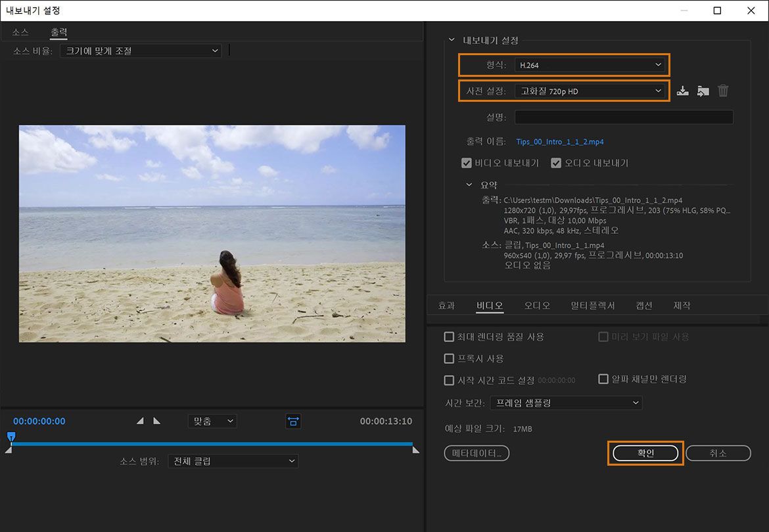Click the 확인 confirm button
Image resolution: width=769 pixels, height=532 pixels.
click(x=645, y=453)
